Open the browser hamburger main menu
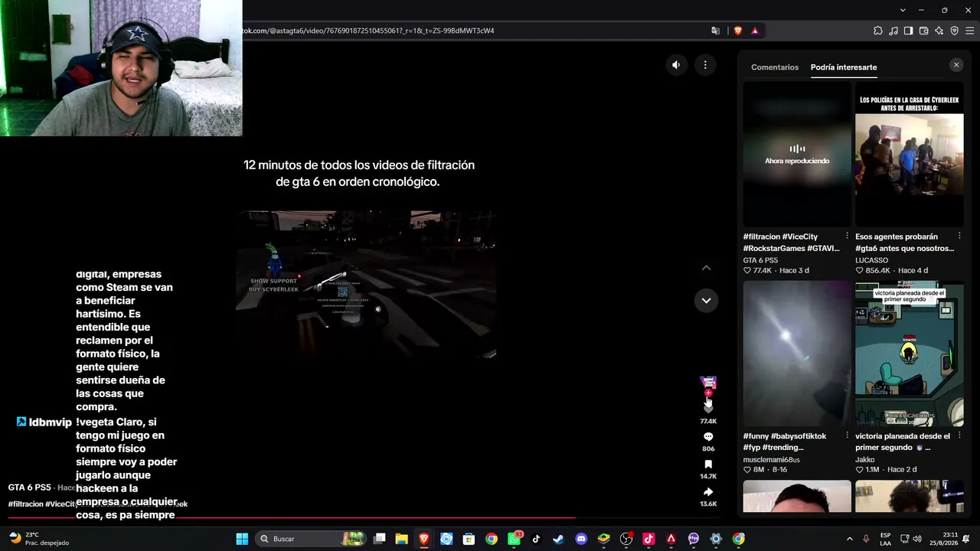 [970, 31]
